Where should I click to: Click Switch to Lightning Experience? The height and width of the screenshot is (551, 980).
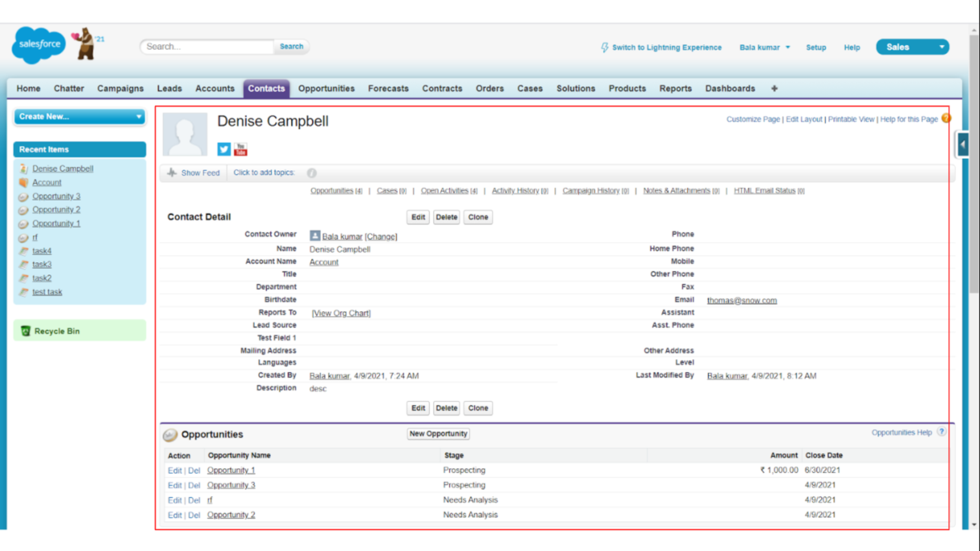point(667,47)
